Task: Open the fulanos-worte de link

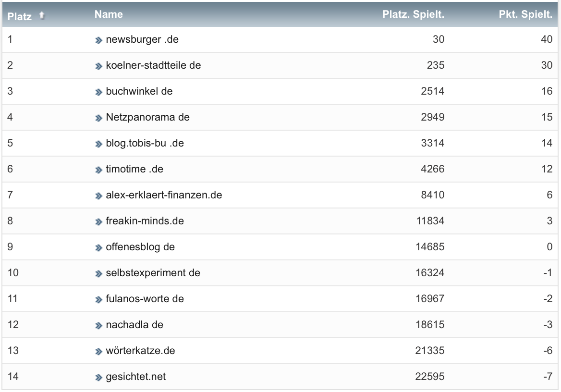Action: click(145, 299)
